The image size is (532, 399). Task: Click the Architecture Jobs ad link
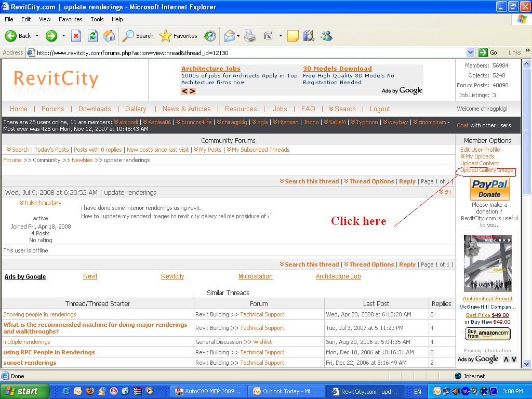(211, 69)
